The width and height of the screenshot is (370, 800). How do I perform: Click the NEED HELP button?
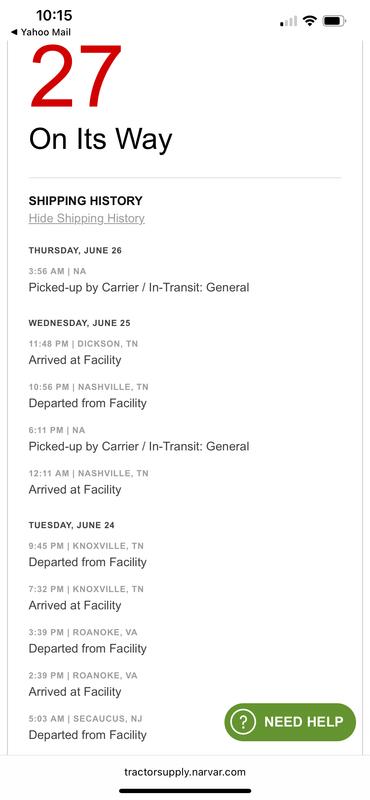tap(290, 722)
